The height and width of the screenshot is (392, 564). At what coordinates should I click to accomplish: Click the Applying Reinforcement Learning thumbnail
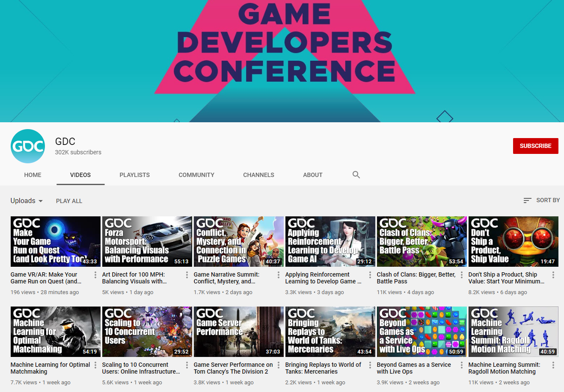[330, 242]
